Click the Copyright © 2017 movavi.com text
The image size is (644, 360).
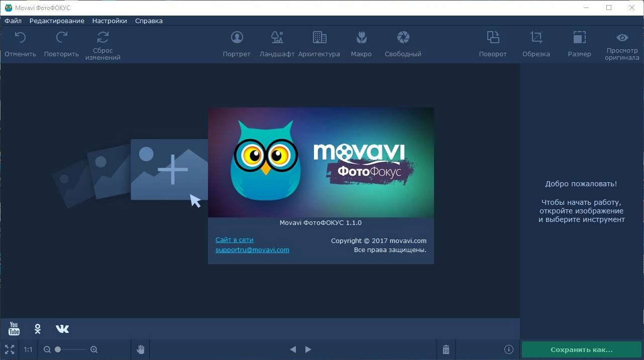pos(379,241)
